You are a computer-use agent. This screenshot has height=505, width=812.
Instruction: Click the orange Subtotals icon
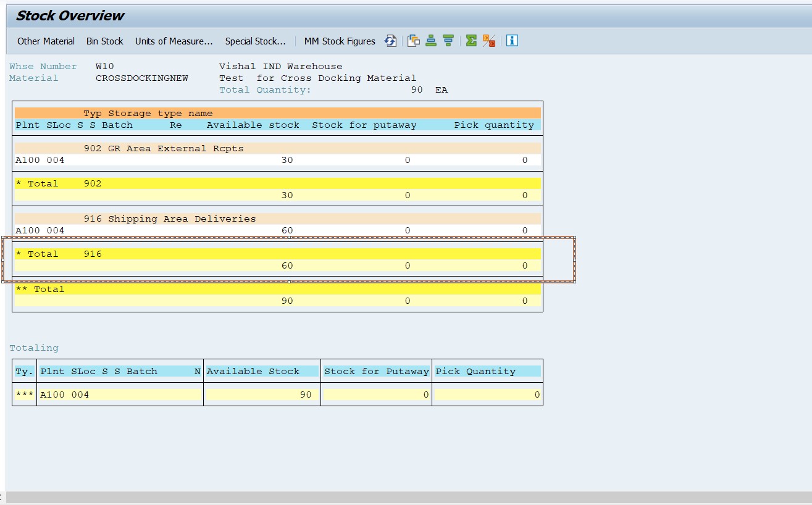pos(489,41)
